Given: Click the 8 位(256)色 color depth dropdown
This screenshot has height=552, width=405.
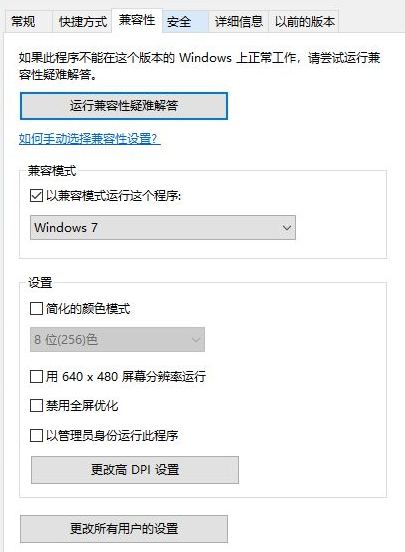Looking at the screenshot, I should point(117,339).
